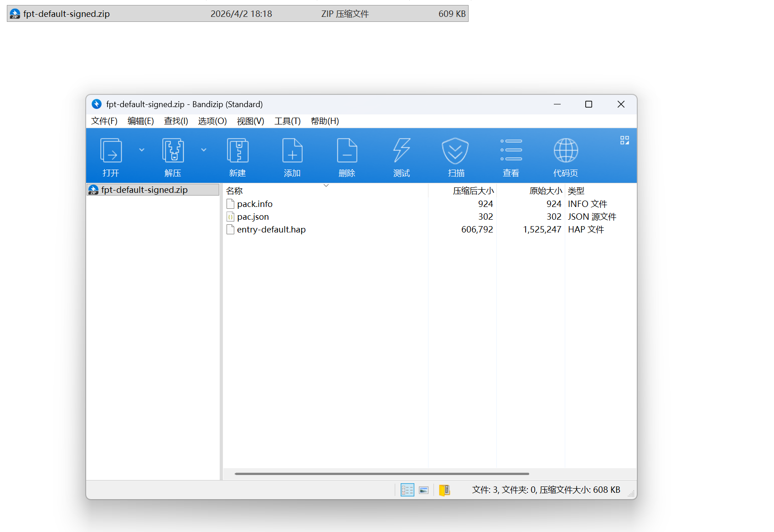This screenshot has width=774, height=532.
Task: Click the 打开 (Open) toolbar icon
Action: 111,150
